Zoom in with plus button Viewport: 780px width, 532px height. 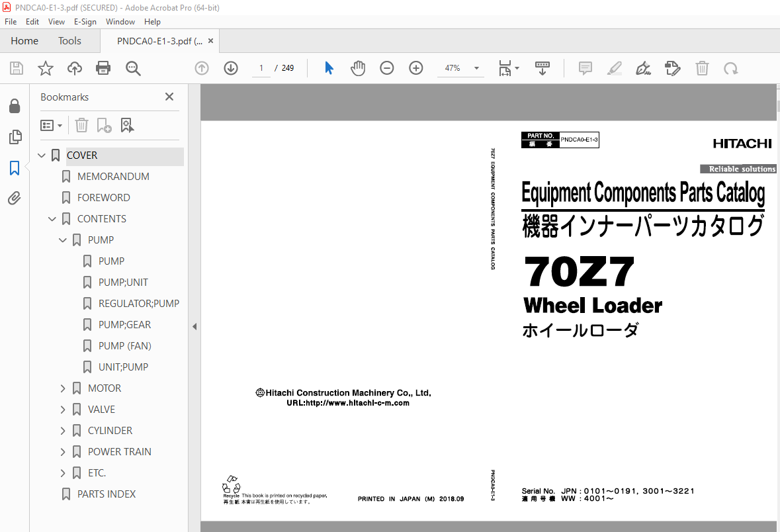(416, 68)
